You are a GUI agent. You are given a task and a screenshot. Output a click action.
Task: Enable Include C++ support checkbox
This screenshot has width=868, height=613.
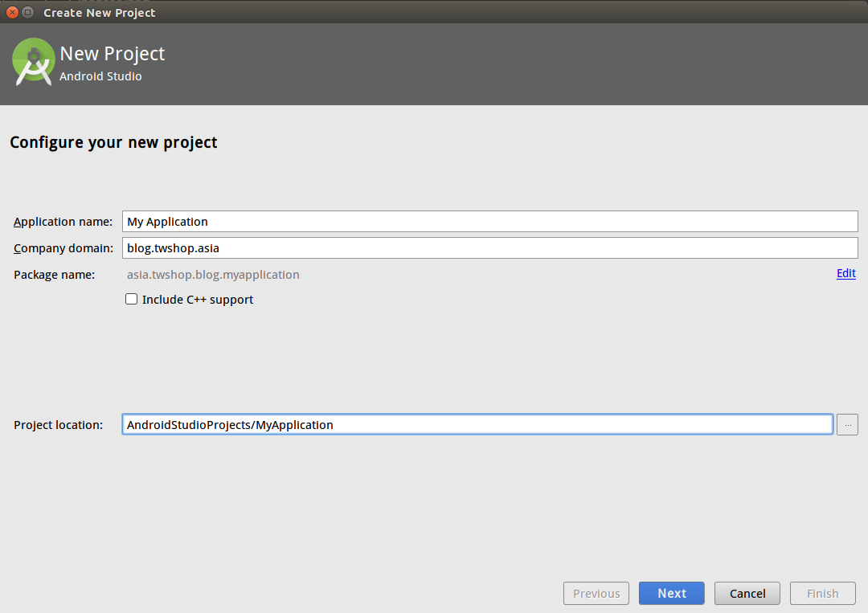tap(131, 300)
